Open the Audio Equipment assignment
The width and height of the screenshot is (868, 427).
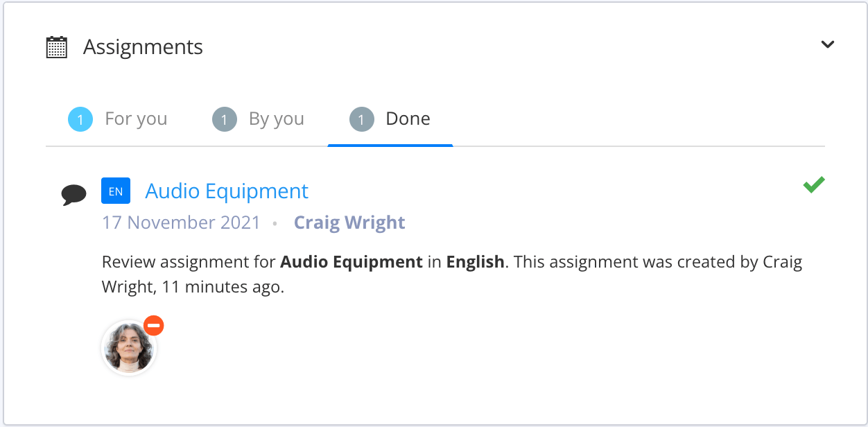[x=226, y=191]
